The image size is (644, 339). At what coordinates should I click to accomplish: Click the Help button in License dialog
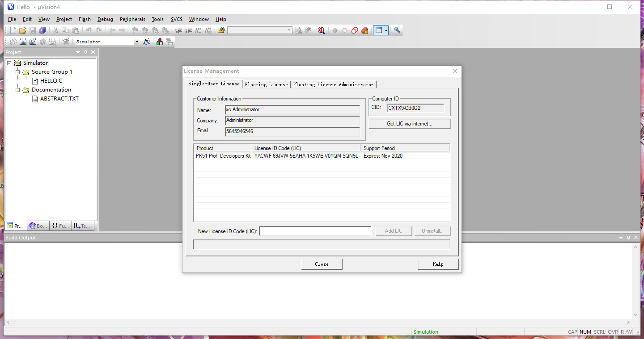[x=438, y=264]
